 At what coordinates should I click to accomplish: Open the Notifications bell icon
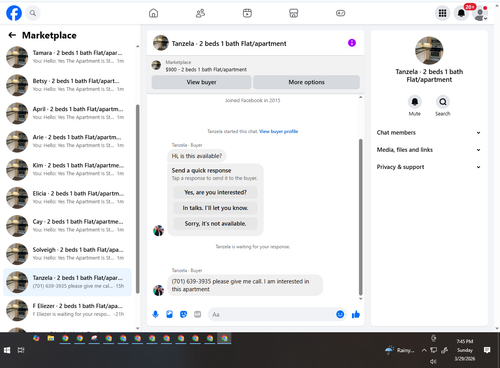[461, 13]
